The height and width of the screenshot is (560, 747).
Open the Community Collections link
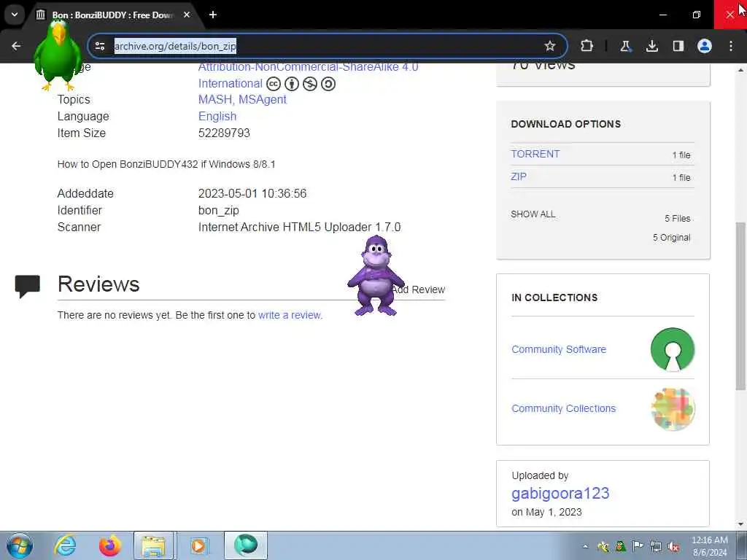564,408
